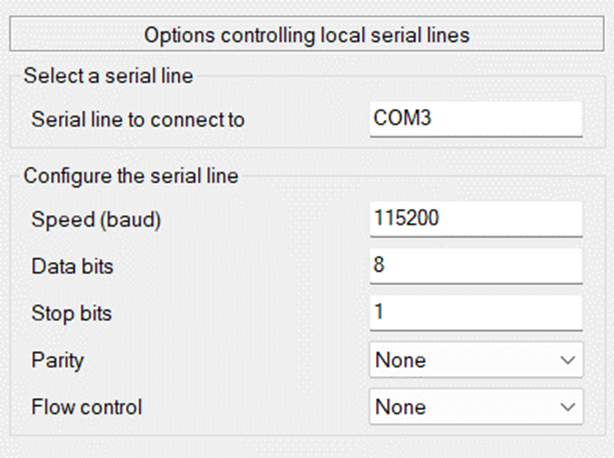The height and width of the screenshot is (458, 614).
Task: Click the Configure the serial line group title
Action: [131, 176]
